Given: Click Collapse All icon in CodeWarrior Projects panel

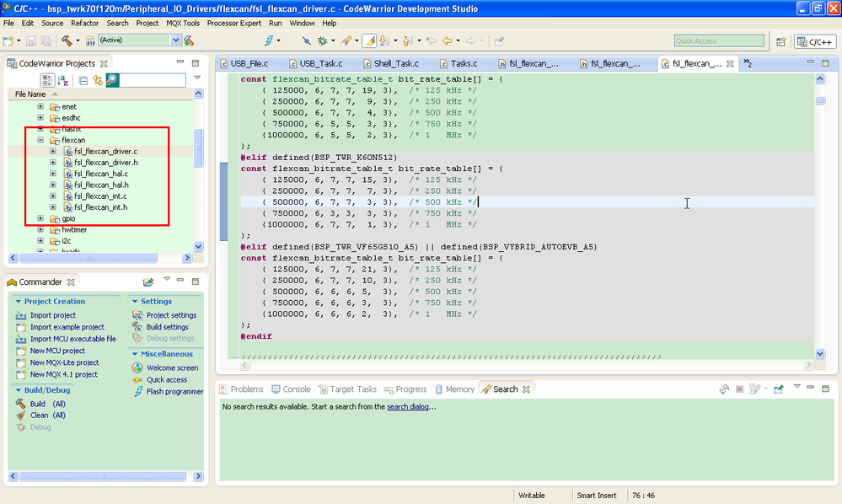Looking at the screenshot, I should [x=83, y=80].
